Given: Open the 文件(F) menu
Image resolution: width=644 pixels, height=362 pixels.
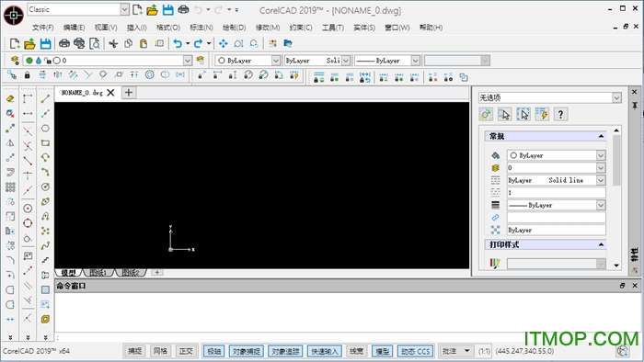Looking at the screenshot, I should [43, 28].
